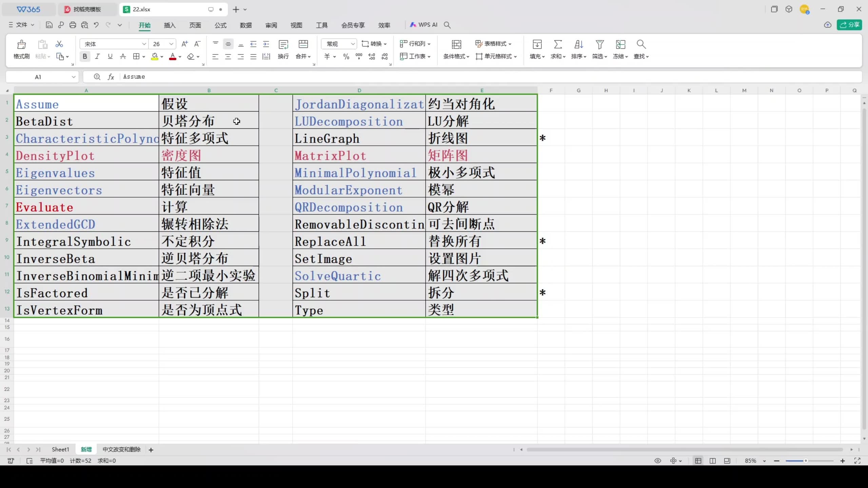
Task: Switch to Normal view in status bar
Action: [x=698, y=461]
